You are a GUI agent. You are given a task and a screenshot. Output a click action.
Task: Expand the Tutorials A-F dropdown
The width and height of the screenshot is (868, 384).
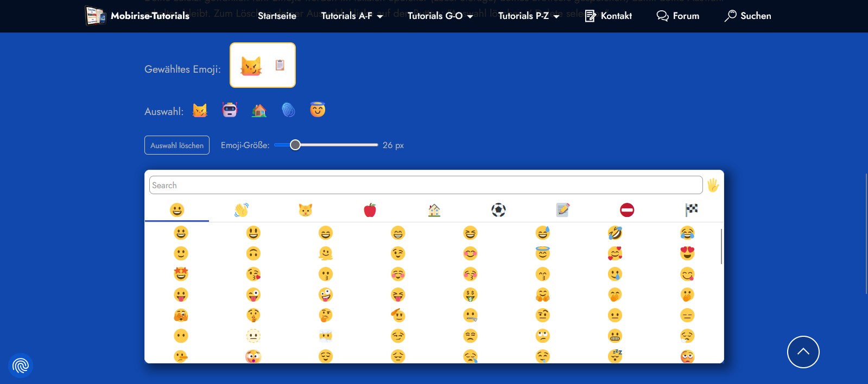352,16
